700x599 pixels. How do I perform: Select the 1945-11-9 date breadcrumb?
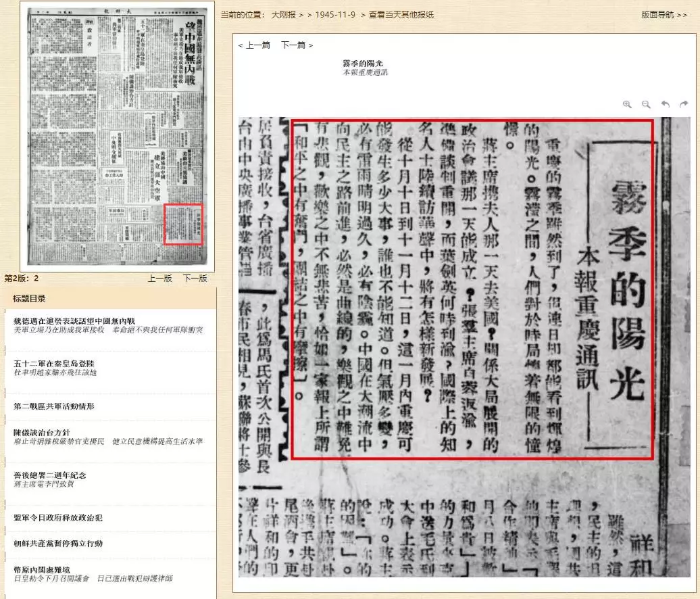click(335, 15)
